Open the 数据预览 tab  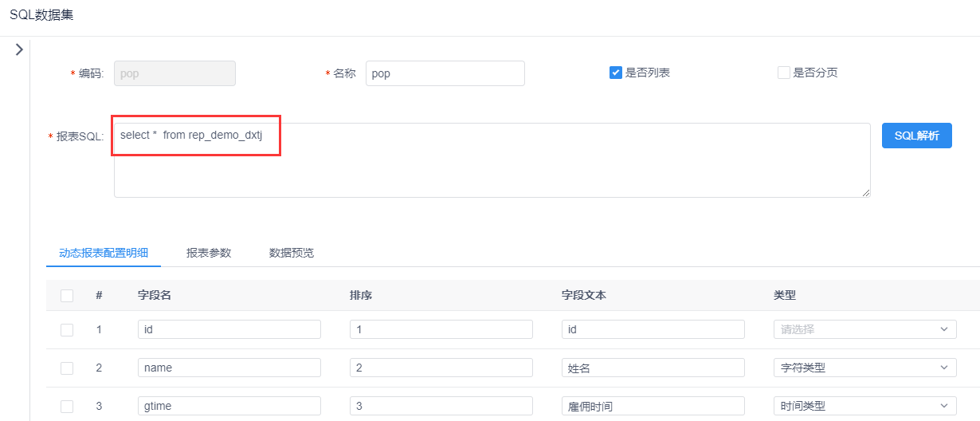[292, 253]
